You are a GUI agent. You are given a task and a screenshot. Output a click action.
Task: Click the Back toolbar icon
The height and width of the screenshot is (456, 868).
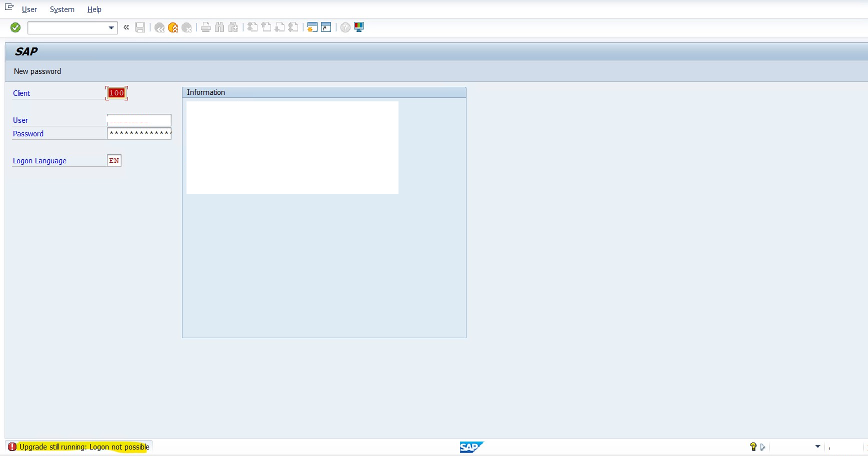[159, 27]
